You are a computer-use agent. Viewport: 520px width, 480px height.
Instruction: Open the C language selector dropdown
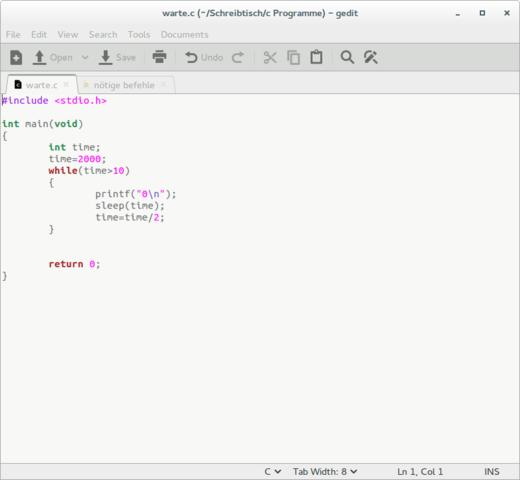pyautogui.click(x=273, y=472)
